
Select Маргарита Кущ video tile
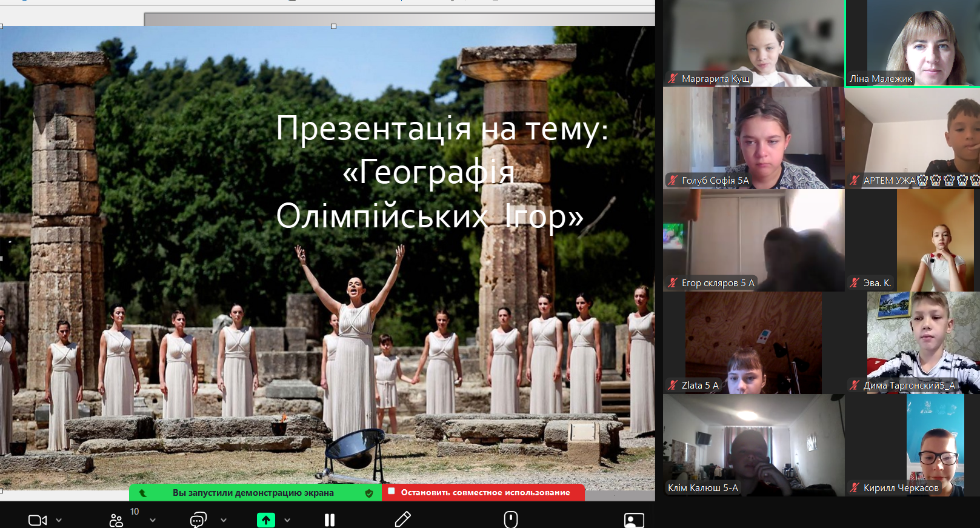coord(753,43)
